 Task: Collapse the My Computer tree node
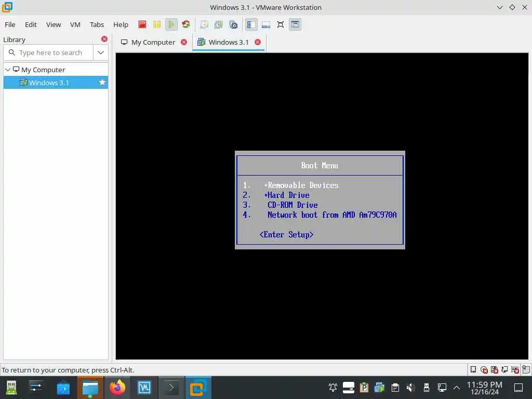tap(7, 70)
